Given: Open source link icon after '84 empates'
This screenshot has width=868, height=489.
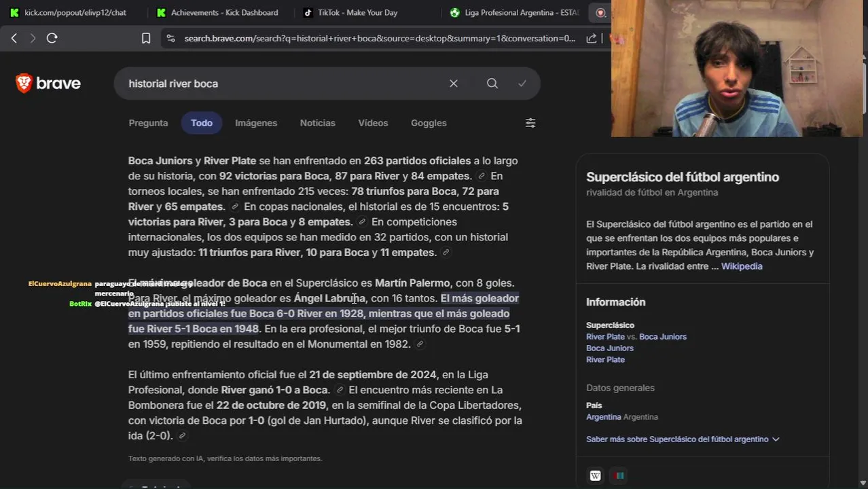Looking at the screenshot, I should click(x=482, y=177).
